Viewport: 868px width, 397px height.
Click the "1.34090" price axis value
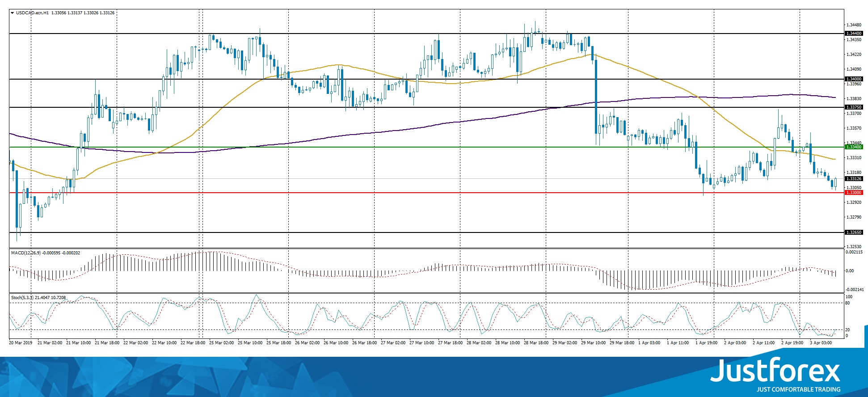pos(854,69)
